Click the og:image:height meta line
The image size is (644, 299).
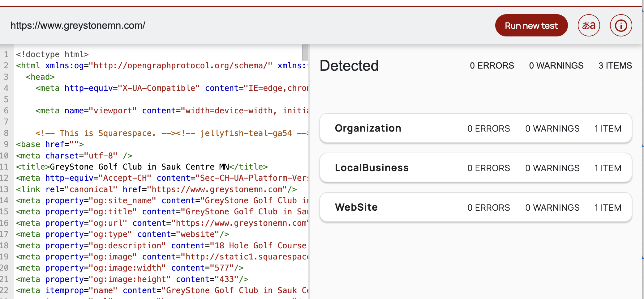coord(132,279)
